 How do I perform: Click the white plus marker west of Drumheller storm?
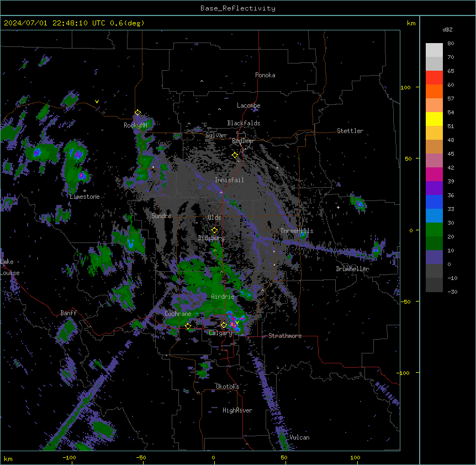point(338,207)
